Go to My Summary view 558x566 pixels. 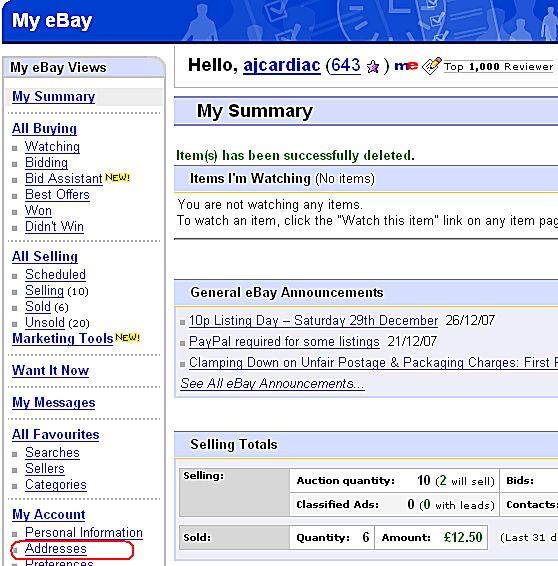pos(53,97)
